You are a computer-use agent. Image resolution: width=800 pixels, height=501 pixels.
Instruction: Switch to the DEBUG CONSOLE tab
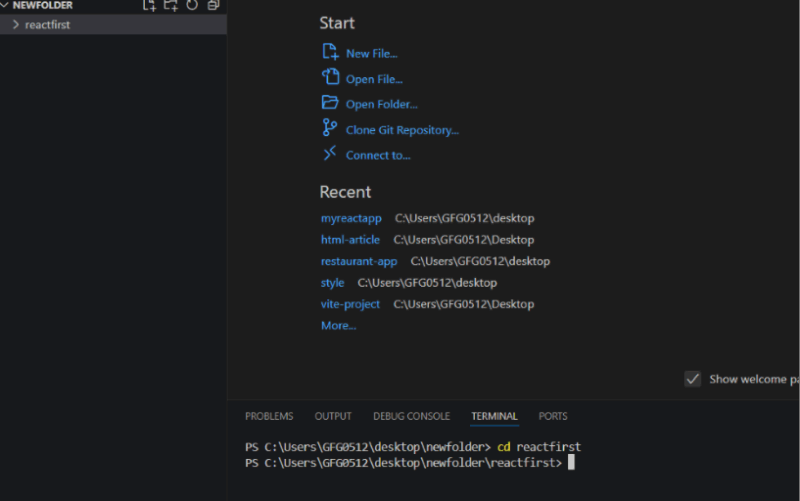click(411, 416)
